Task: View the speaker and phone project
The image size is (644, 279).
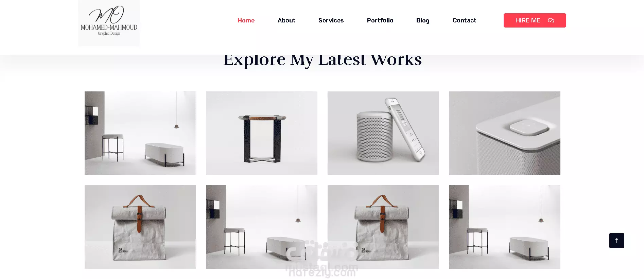Action: click(383, 133)
